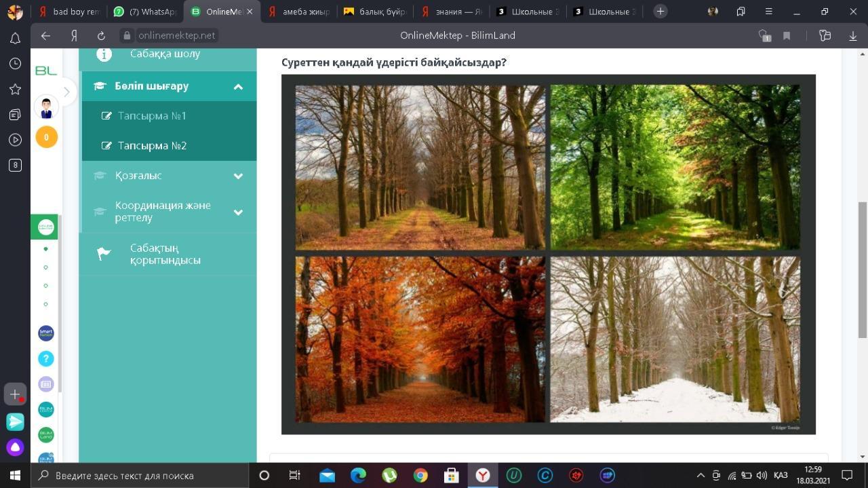Bookmark this page with the bookmark icon
This screenshot has height=488, width=868.
point(787,36)
